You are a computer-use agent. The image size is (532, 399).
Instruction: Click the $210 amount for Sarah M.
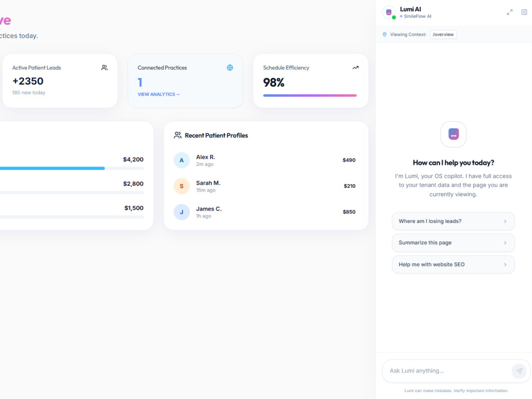pos(350,186)
